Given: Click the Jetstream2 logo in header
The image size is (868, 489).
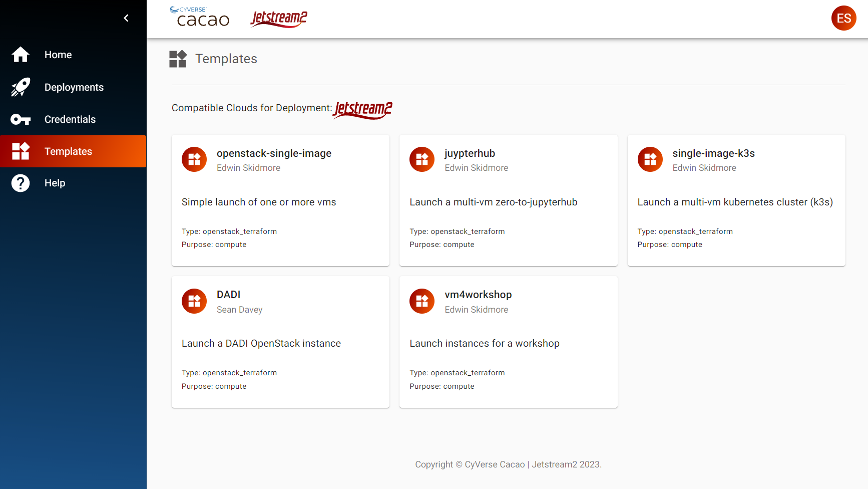Looking at the screenshot, I should click(279, 19).
